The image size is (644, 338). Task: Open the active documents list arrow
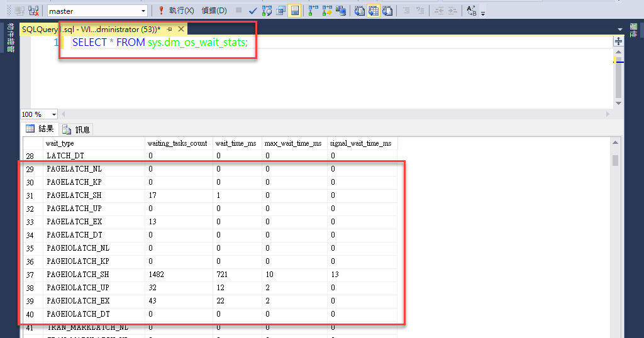pyautogui.click(x=619, y=30)
